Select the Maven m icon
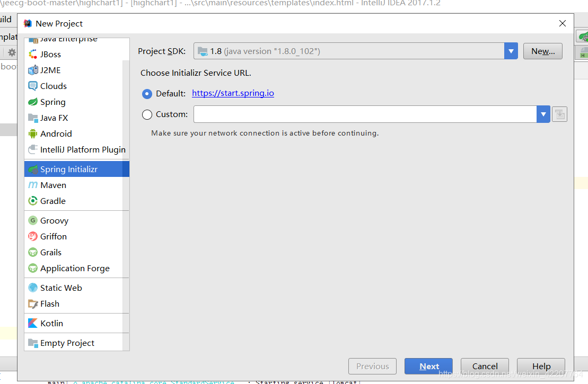This screenshot has width=588, height=384. pos(33,185)
